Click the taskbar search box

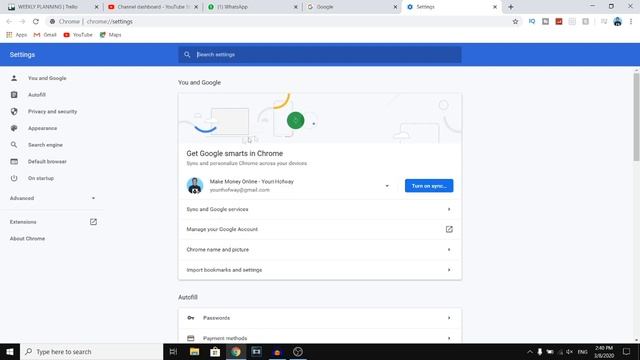pos(91,351)
